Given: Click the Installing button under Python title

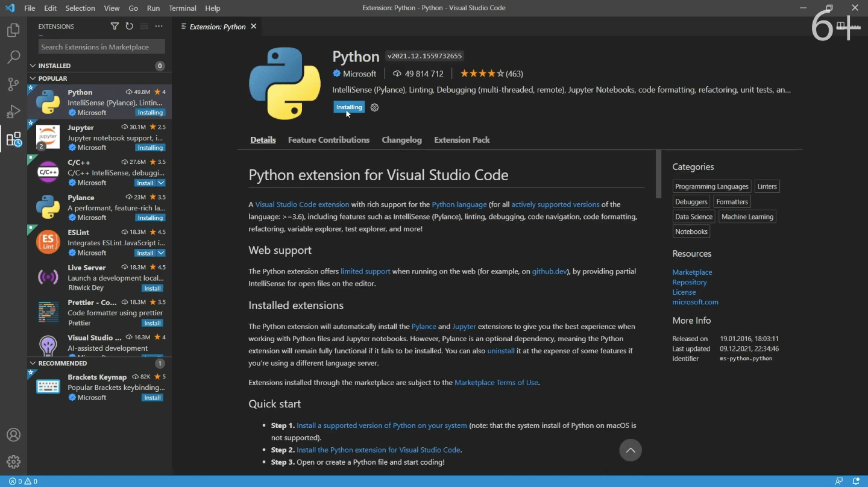Looking at the screenshot, I should pyautogui.click(x=349, y=107).
